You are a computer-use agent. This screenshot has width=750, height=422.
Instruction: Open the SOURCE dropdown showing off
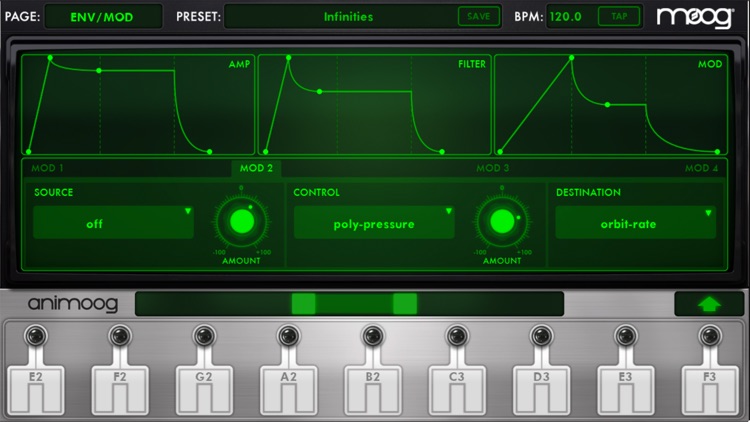click(x=113, y=222)
